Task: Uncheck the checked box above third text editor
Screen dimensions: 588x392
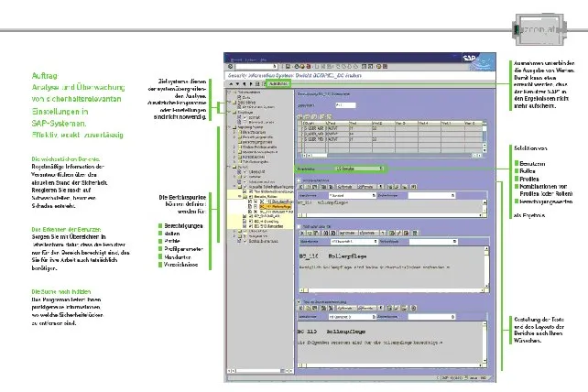Action: tap(299, 301)
